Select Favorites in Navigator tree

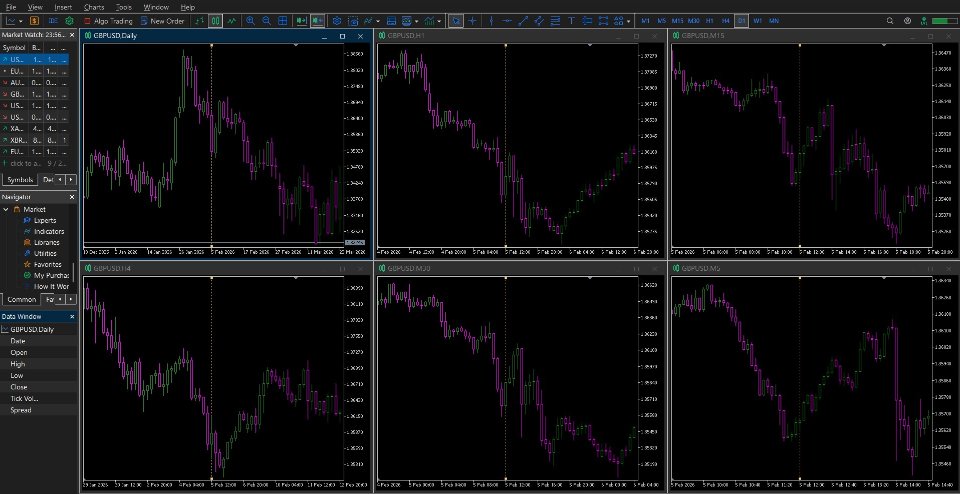pyautogui.click(x=48, y=264)
